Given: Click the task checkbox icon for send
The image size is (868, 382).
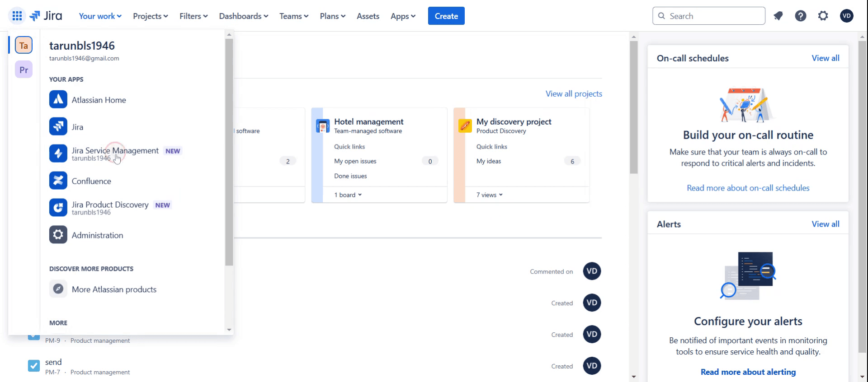Looking at the screenshot, I should click(34, 366).
